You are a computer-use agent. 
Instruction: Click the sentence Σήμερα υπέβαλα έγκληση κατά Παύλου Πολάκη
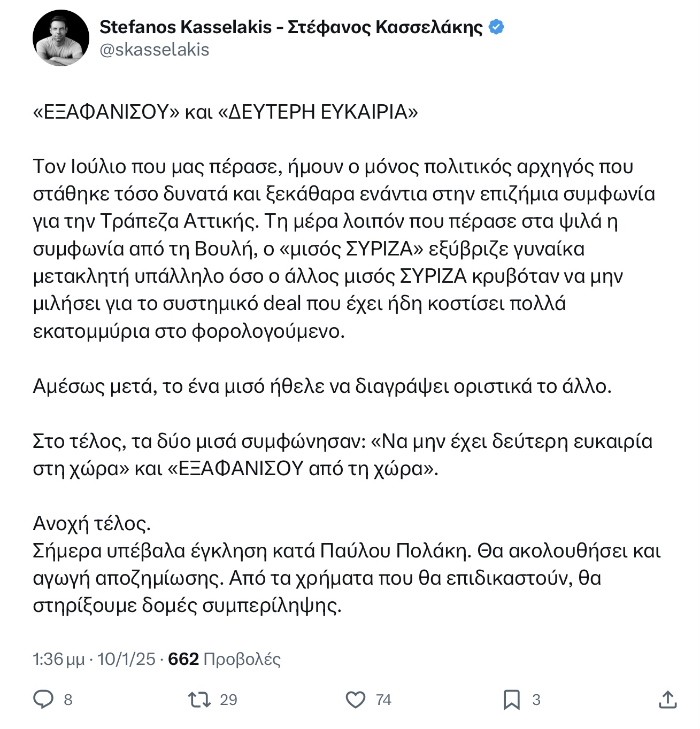click(252, 550)
